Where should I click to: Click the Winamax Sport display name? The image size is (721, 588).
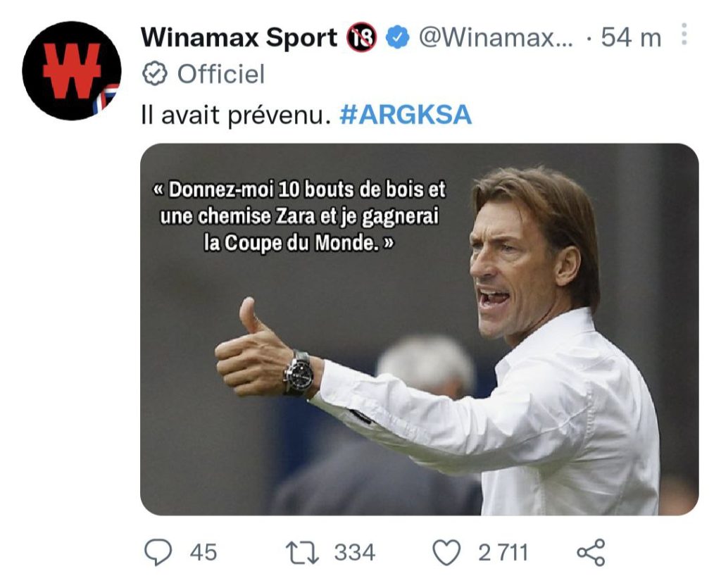[x=239, y=37]
